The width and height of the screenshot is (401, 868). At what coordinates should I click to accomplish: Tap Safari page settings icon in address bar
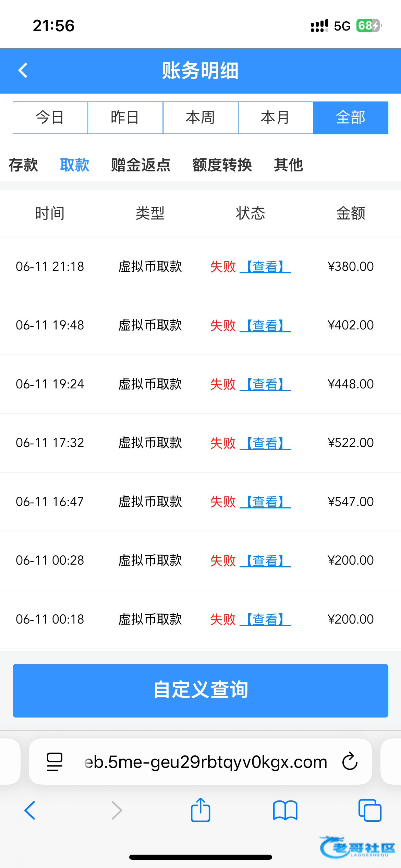(54, 762)
